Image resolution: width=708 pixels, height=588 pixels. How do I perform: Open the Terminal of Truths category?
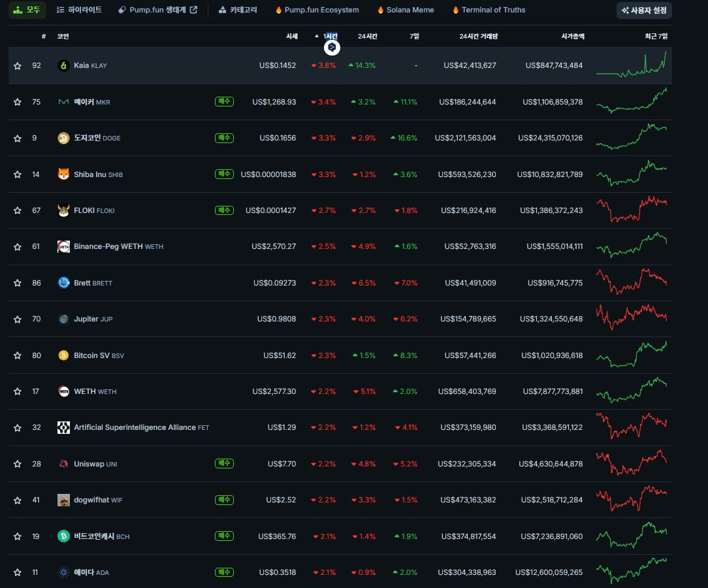pyautogui.click(x=489, y=10)
